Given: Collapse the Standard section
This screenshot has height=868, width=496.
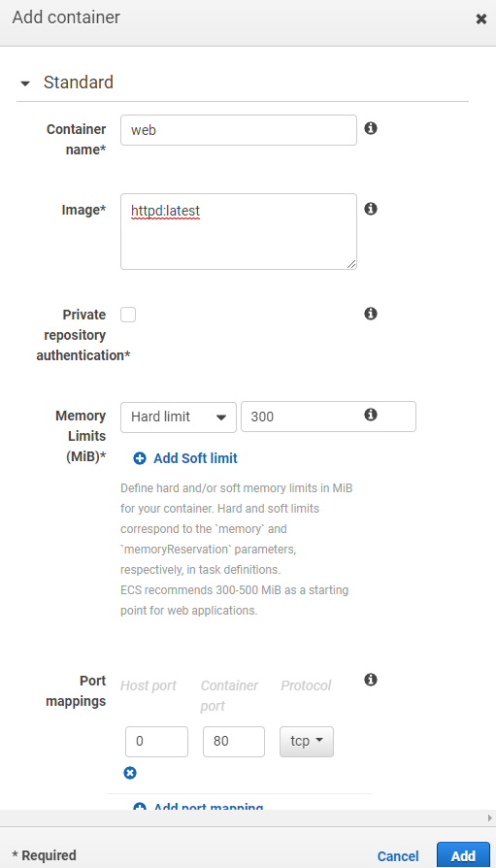Looking at the screenshot, I should (x=25, y=84).
